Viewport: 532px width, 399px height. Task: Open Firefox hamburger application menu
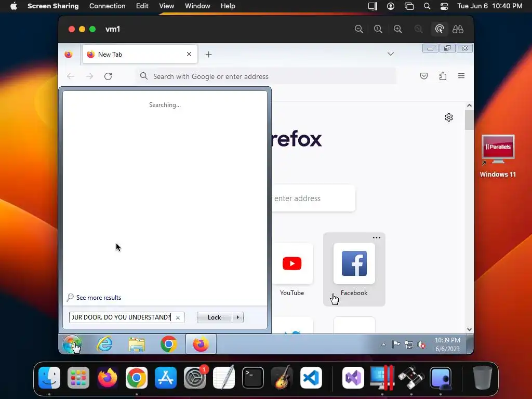[x=461, y=76]
